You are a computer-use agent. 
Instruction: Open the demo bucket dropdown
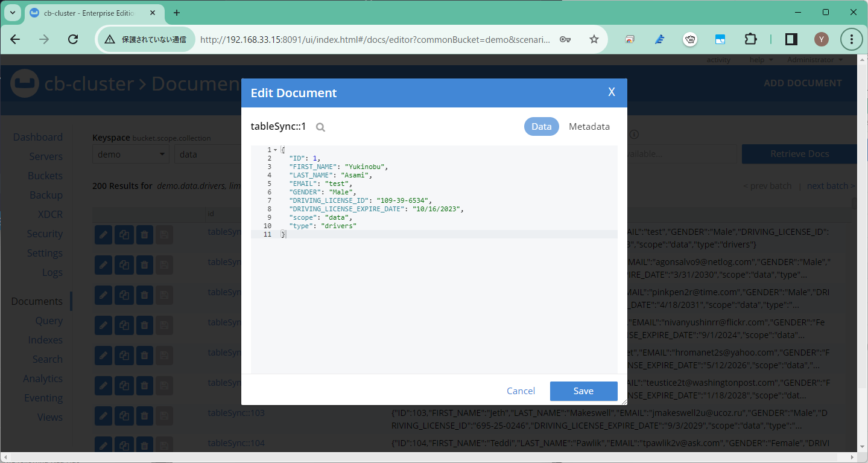pos(131,155)
